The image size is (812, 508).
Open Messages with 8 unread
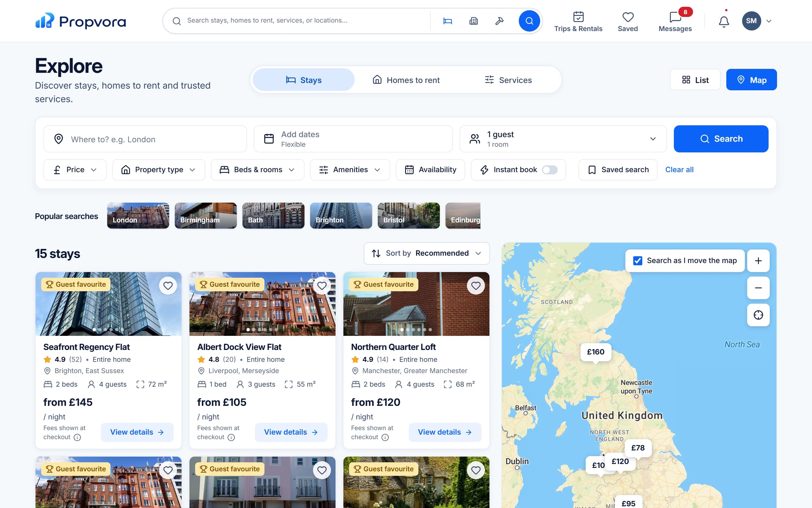coord(675,21)
